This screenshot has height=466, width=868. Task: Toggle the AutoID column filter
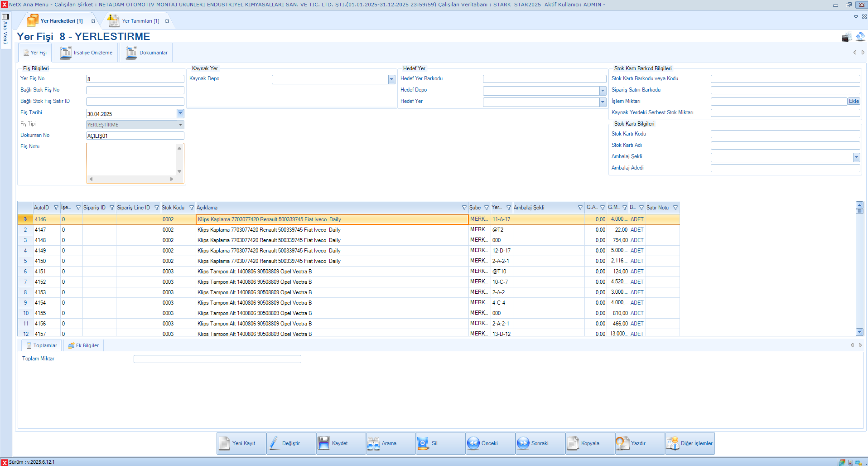click(56, 208)
